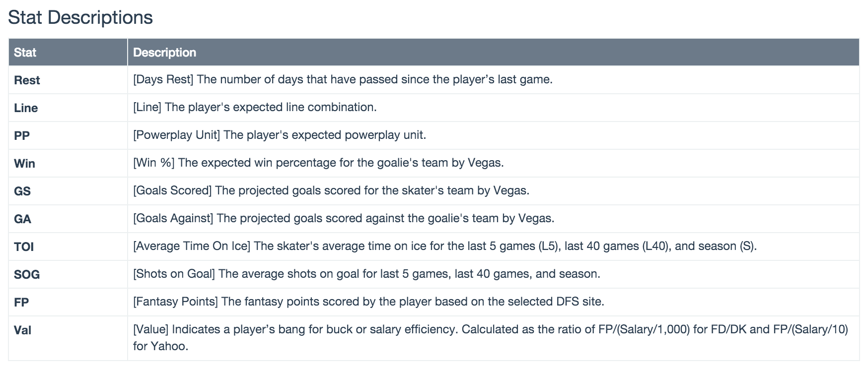
Task: Click the Stat Descriptions heading
Action: coord(80,18)
